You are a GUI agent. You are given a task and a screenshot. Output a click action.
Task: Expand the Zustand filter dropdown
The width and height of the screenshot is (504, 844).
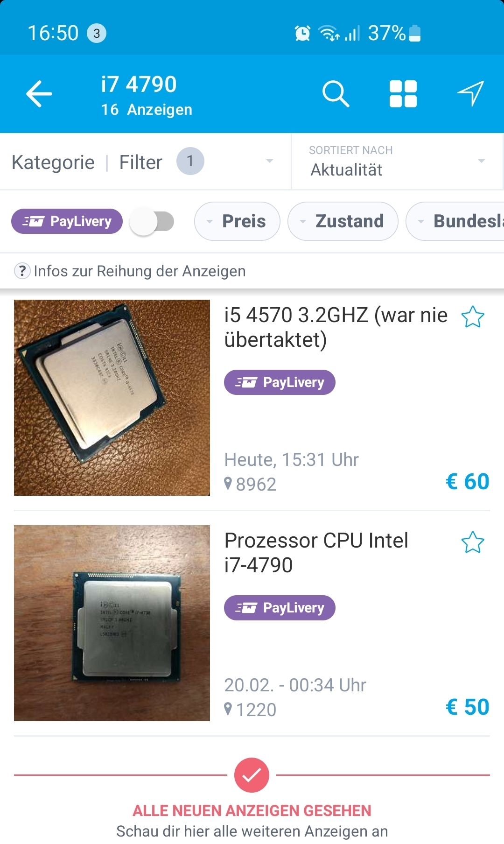point(343,221)
